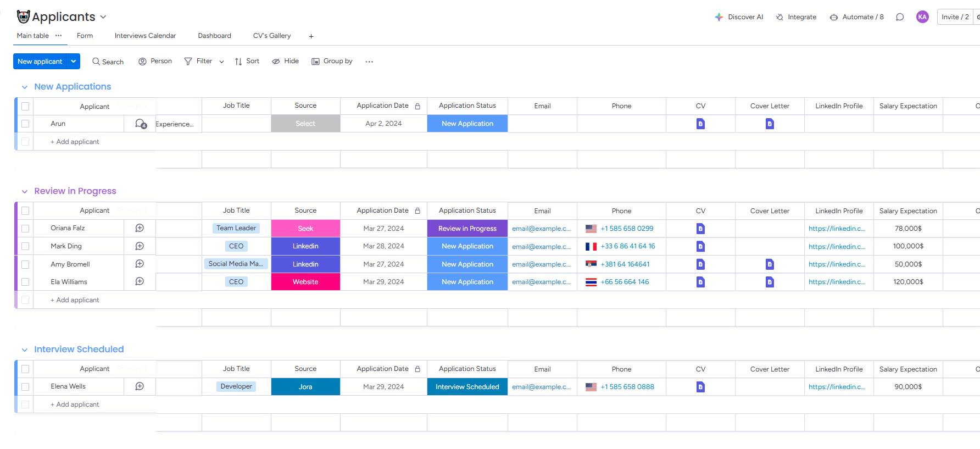Screen dimensions: 980x449
Task: Open Amy Bromell's CV file
Action: tap(700, 264)
